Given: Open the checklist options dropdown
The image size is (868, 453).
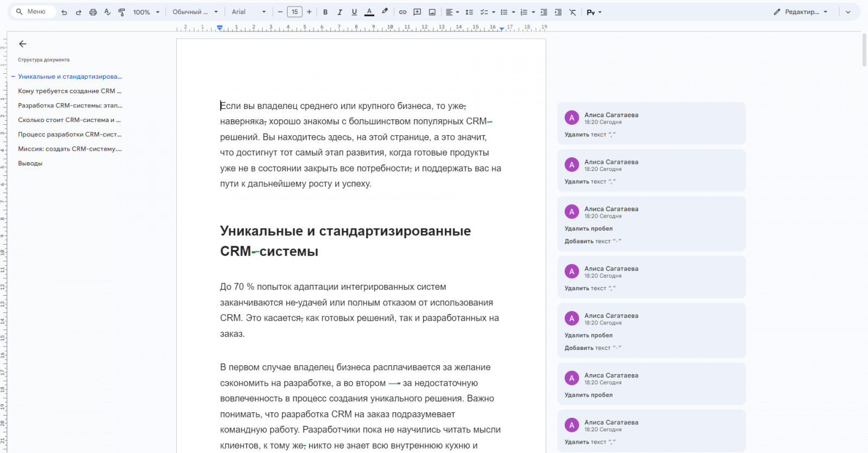Looking at the screenshot, I should click(488, 12).
